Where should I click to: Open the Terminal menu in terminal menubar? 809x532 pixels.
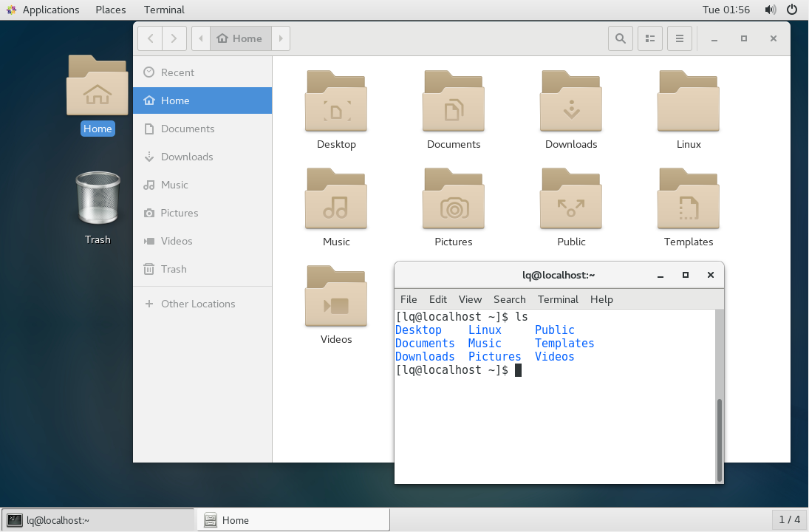tap(558, 300)
